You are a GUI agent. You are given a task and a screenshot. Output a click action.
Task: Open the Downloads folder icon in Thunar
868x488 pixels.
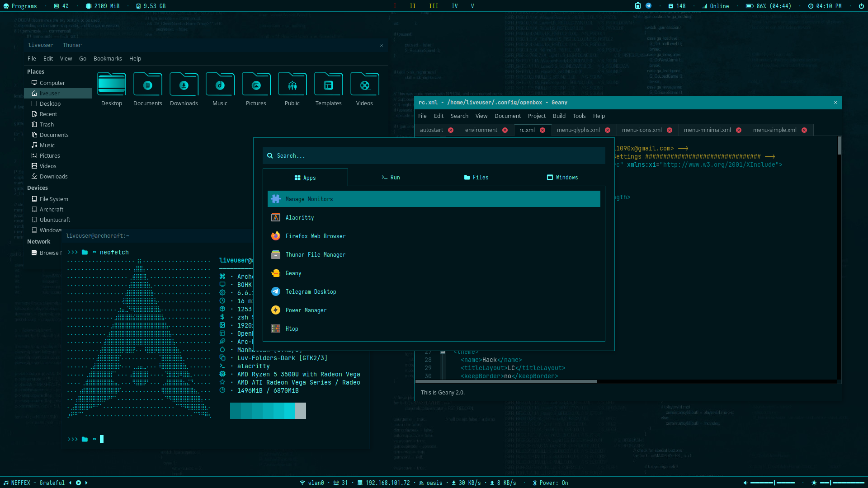(x=184, y=84)
